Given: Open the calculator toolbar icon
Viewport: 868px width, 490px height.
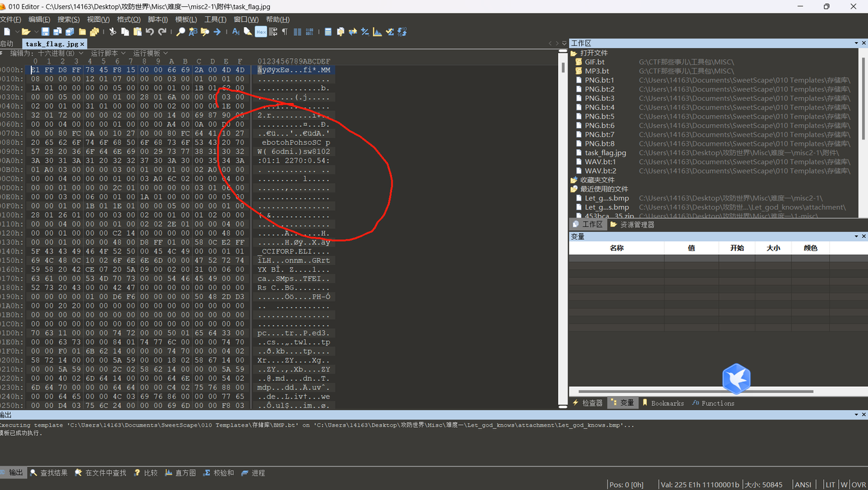Looking at the screenshot, I should pyautogui.click(x=328, y=31).
